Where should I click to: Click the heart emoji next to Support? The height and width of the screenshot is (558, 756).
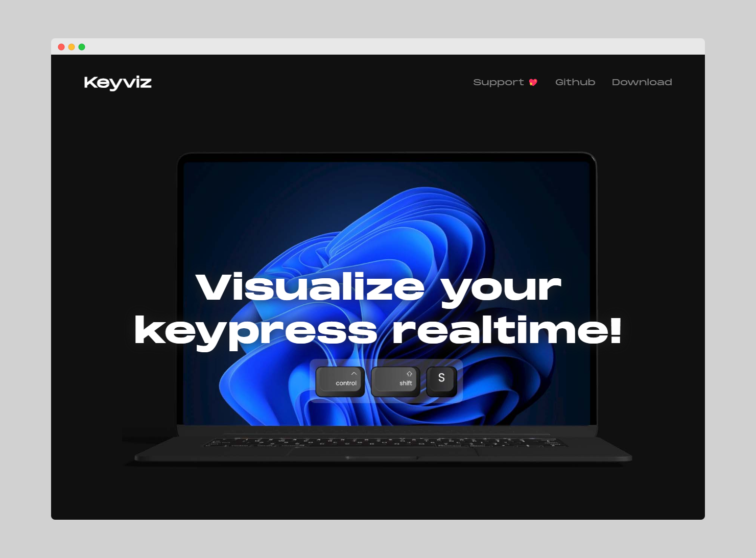[x=533, y=82]
